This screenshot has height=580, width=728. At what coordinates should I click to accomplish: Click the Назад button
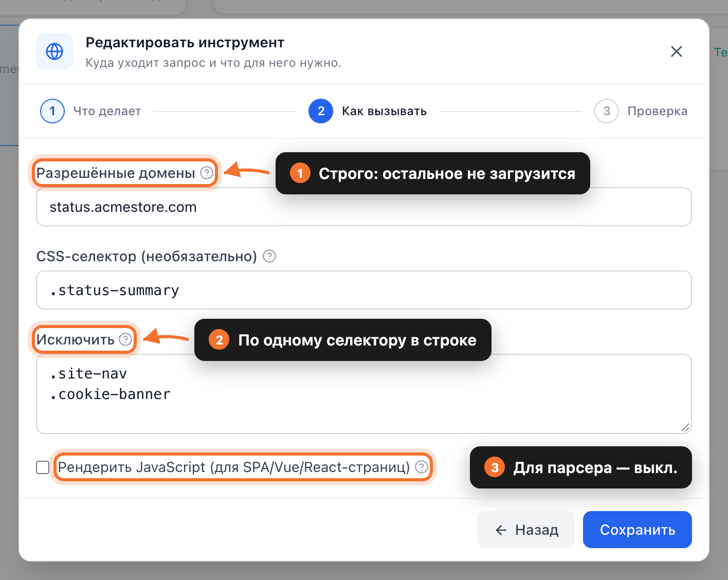click(x=526, y=530)
